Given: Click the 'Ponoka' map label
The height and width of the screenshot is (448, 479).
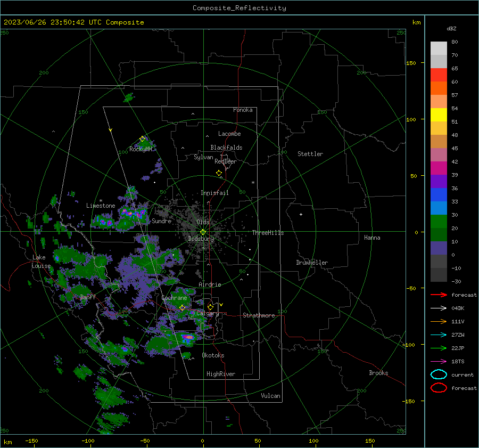Looking at the screenshot, I should point(243,110).
